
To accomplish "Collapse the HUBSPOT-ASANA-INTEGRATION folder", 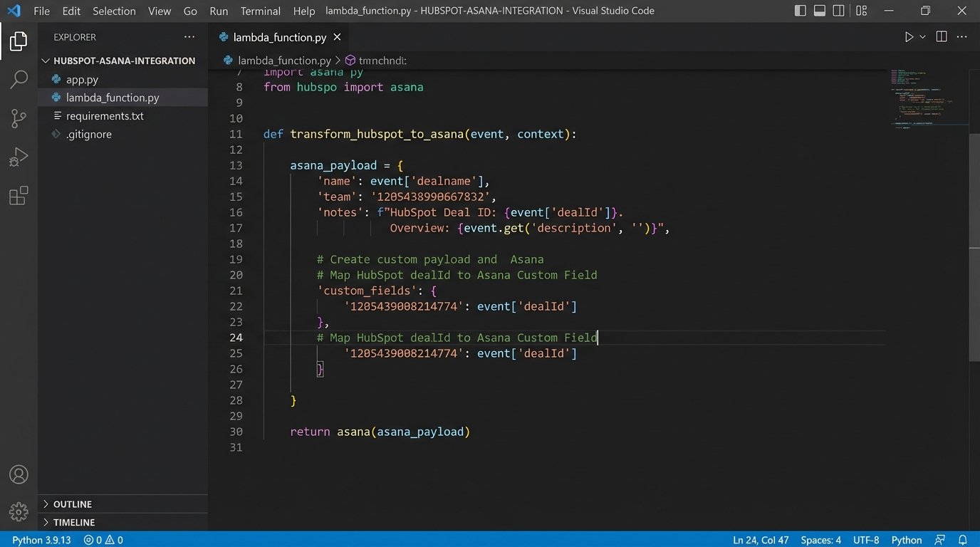I will point(124,61).
